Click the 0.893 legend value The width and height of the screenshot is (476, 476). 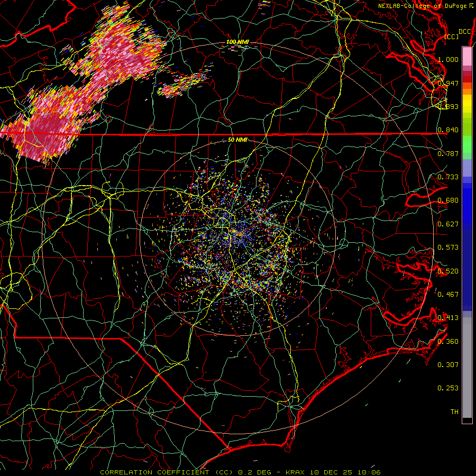click(x=448, y=106)
